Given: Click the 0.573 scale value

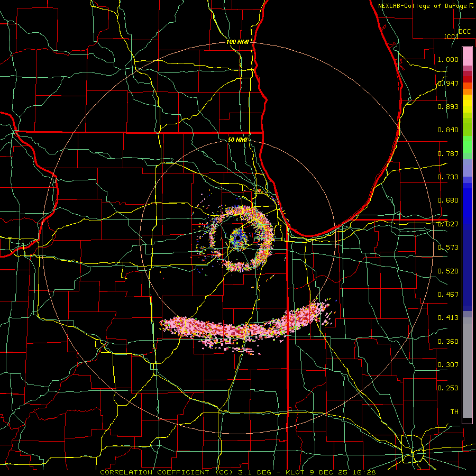Looking at the screenshot, I should 448,248.
